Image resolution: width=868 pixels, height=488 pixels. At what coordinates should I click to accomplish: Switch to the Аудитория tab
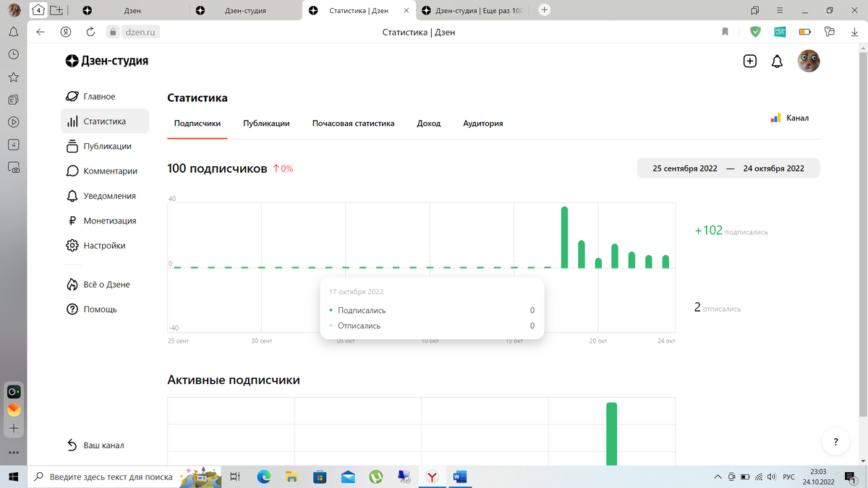point(483,124)
